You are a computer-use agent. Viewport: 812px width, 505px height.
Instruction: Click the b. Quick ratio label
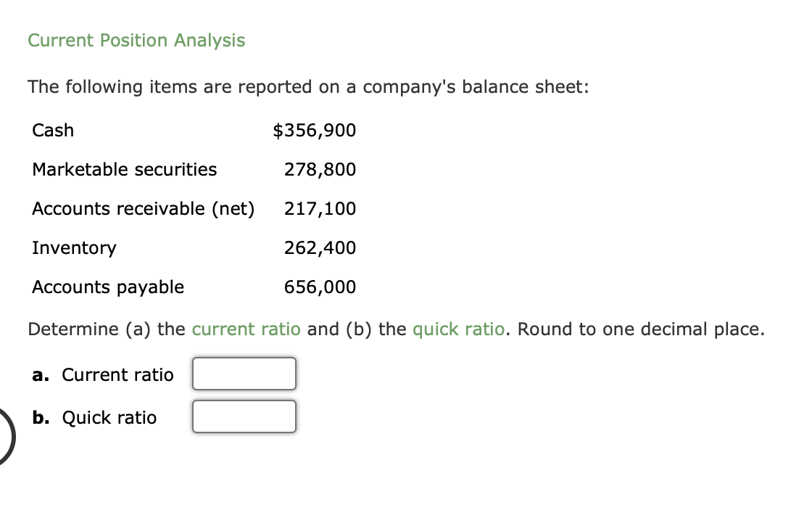coord(95,417)
